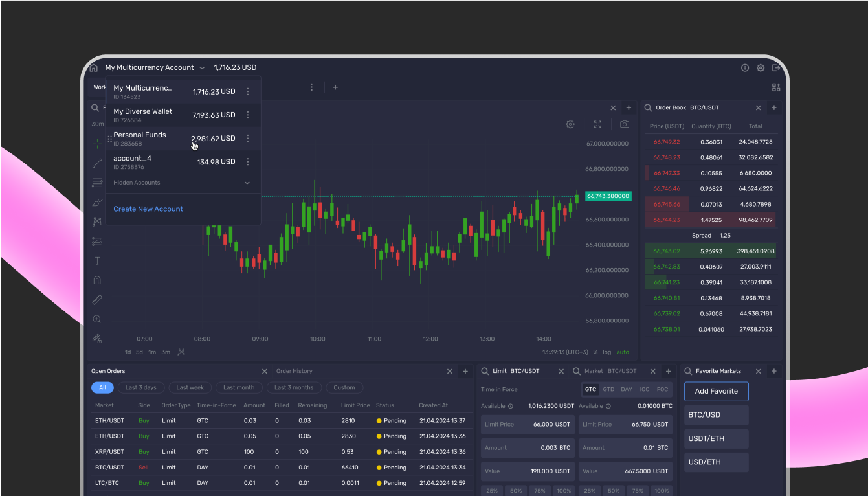This screenshot has width=868, height=496.
Task: Toggle auto scale on chart
Action: [x=622, y=352]
